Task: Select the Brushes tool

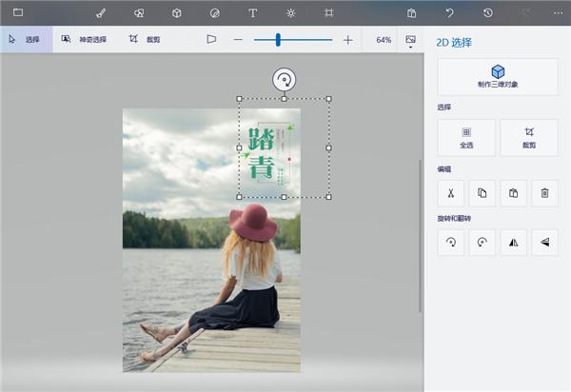Action: 101,13
